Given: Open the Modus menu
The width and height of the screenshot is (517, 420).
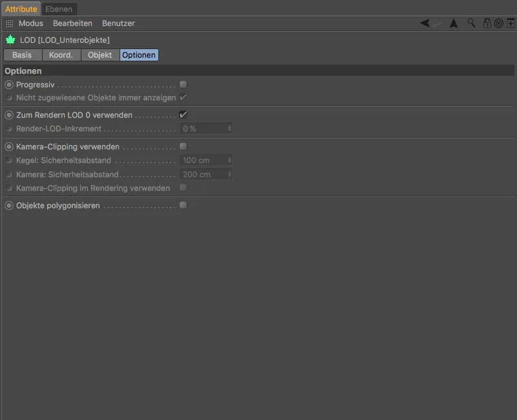Looking at the screenshot, I should [31, 23].
